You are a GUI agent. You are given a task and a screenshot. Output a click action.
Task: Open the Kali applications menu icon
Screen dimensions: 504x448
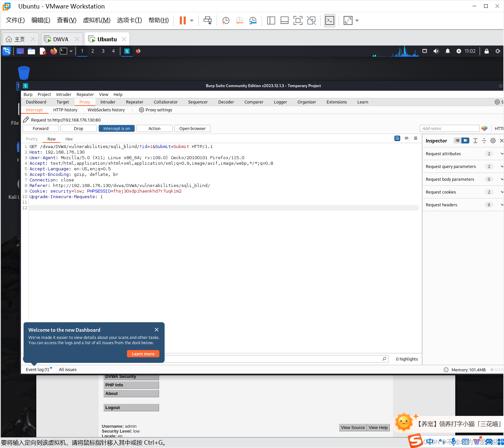7,51
